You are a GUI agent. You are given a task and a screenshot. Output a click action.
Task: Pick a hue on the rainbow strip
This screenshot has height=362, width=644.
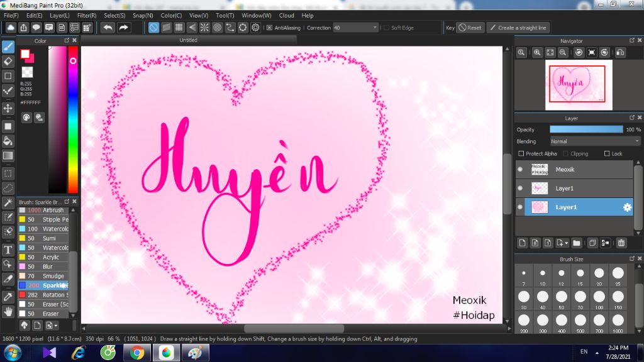click(x=73, y=119)
